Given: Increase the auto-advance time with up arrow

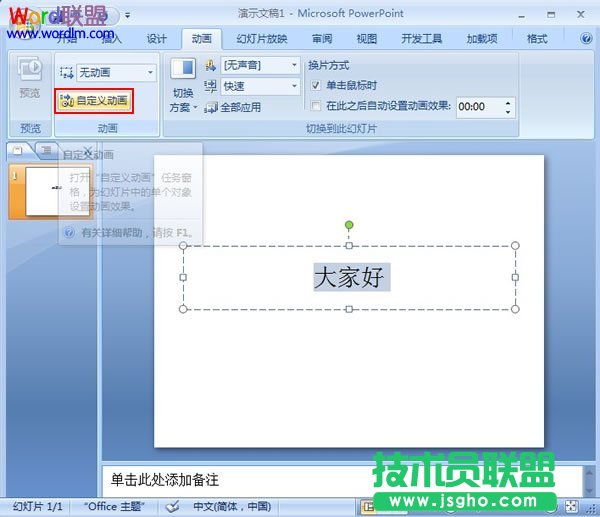Looking at the screenshot, I should point(508,103).
